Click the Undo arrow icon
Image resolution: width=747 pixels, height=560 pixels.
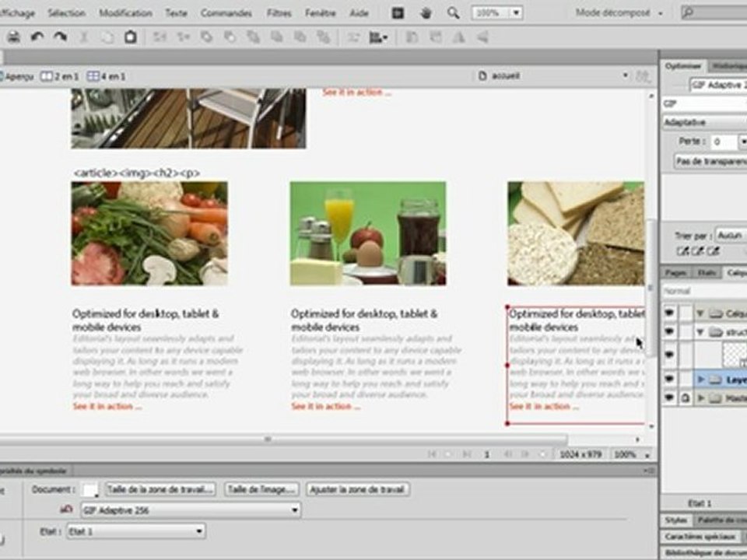[x=37, y=37]
